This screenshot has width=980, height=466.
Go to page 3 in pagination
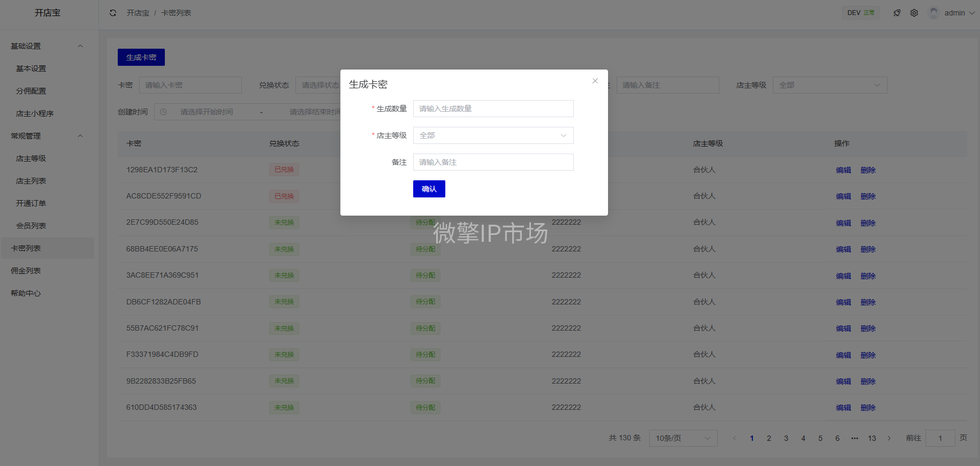tap(786, 438)
